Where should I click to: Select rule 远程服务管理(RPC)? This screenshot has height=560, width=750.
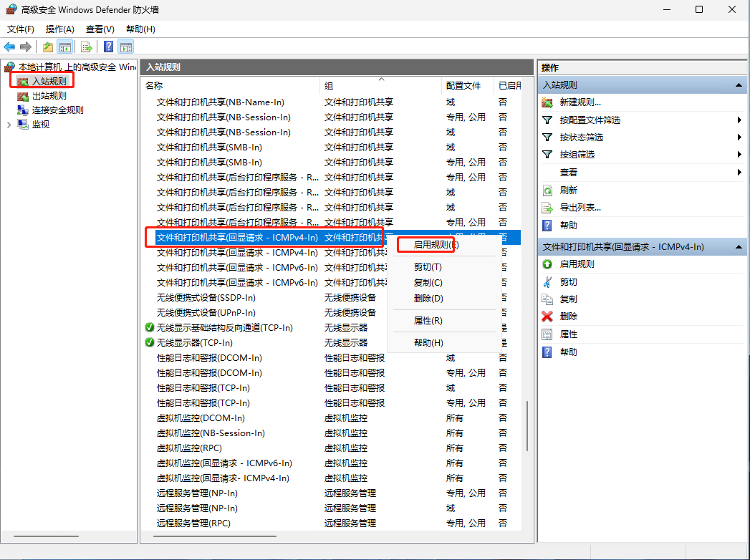point(193,523)
